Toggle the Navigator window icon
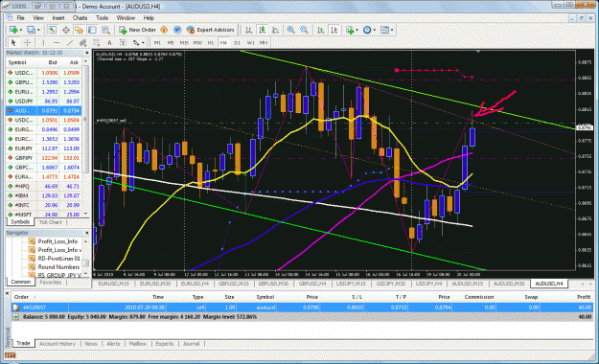The image size is (599, 364). tap(80, 30)
